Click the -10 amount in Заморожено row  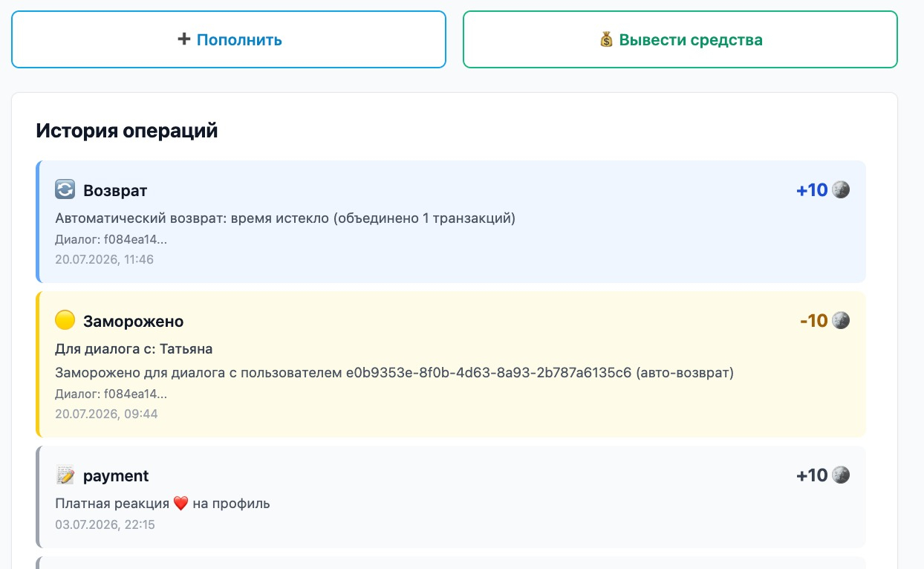pyautogui.click(x=814, y=321)
